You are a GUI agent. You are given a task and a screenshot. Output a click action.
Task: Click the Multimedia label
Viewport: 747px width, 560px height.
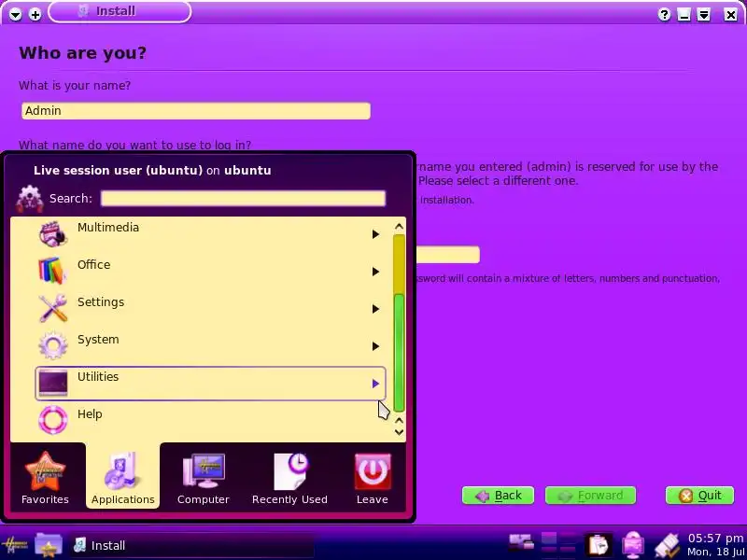(x=108, y=227)
